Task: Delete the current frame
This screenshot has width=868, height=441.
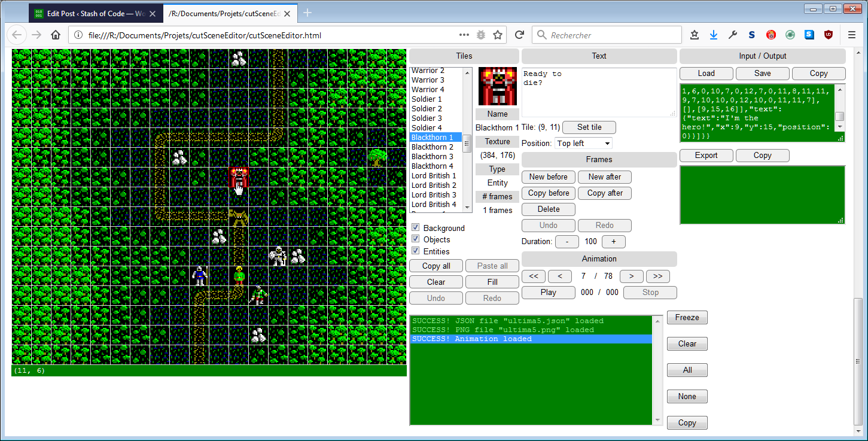Action: click(549, 209)
